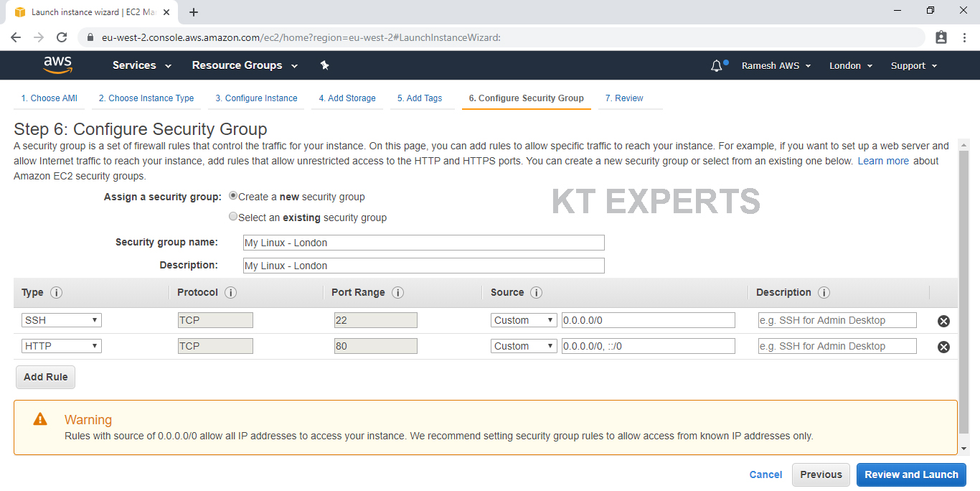Select an existing security group radio

[233, 216]
